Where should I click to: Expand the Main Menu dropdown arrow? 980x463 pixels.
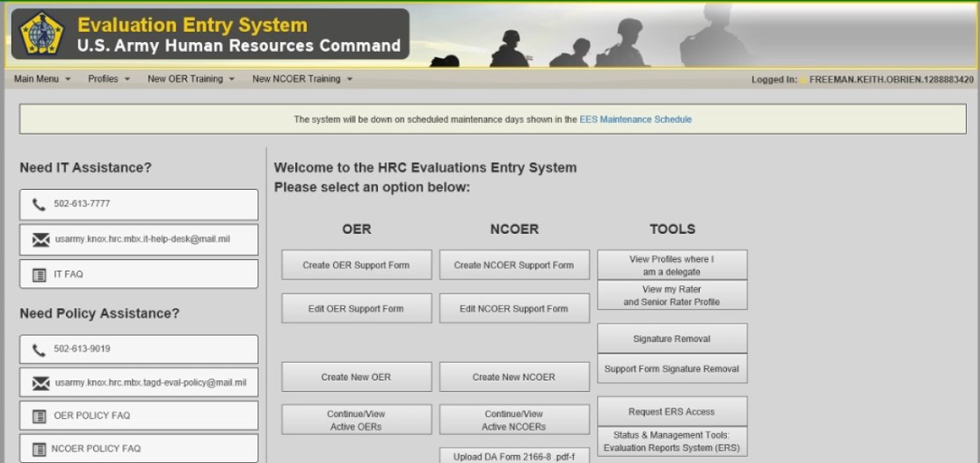tap(69, 79)
